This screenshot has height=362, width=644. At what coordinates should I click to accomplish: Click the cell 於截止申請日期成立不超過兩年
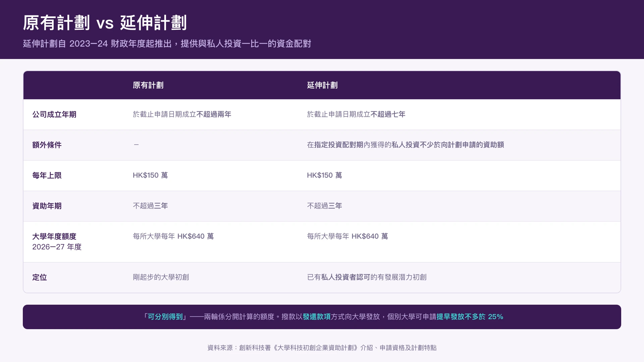[x=182, y=114]
